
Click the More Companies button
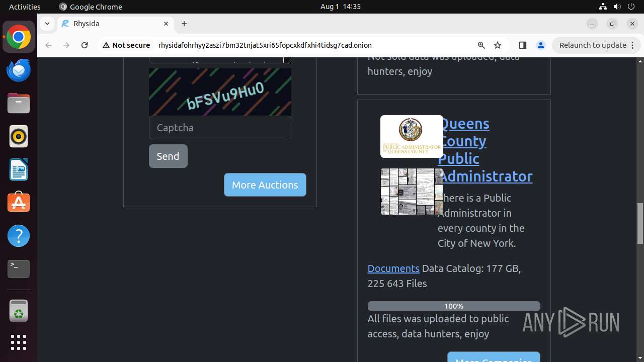494,357
